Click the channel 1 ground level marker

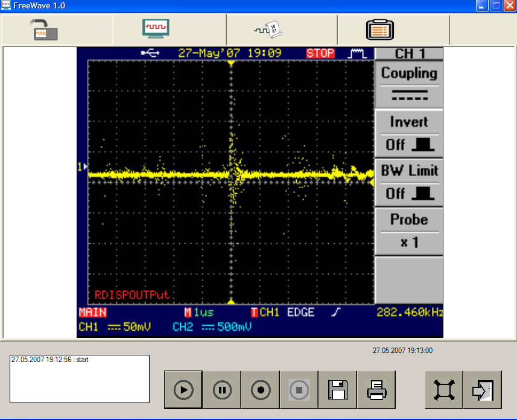[x=83, y=167]
